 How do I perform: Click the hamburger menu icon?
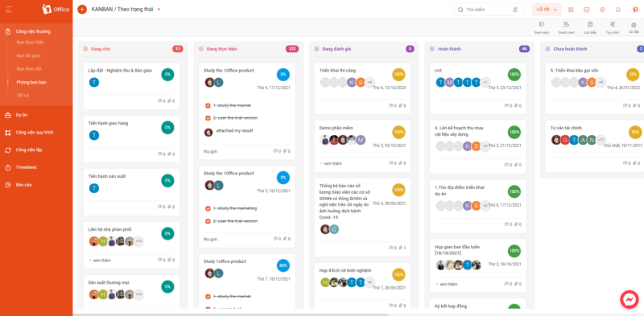click(9, 9)
